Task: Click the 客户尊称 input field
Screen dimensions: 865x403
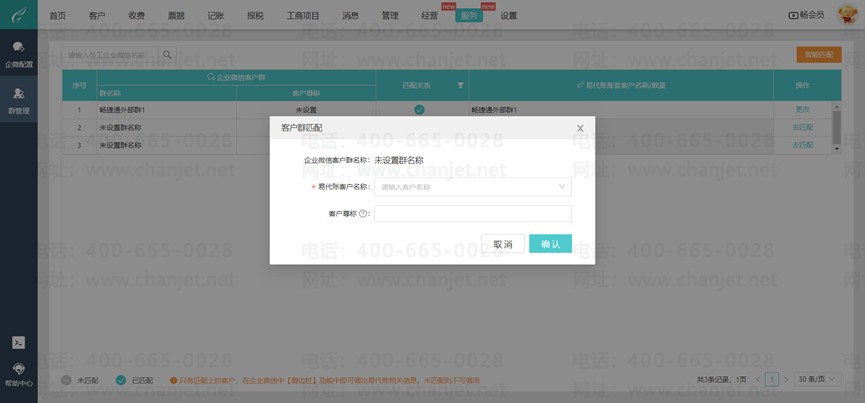Action: (473, 213)
